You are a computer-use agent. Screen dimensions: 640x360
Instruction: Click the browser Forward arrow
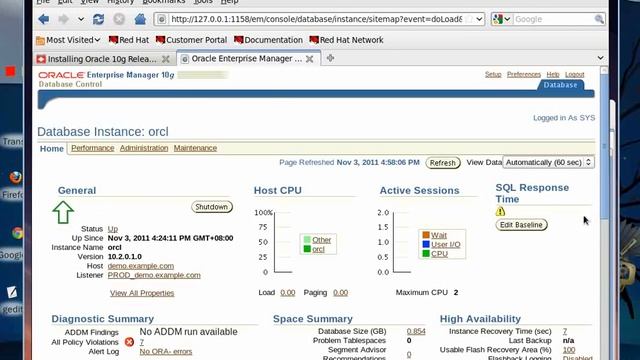[63, 19]
